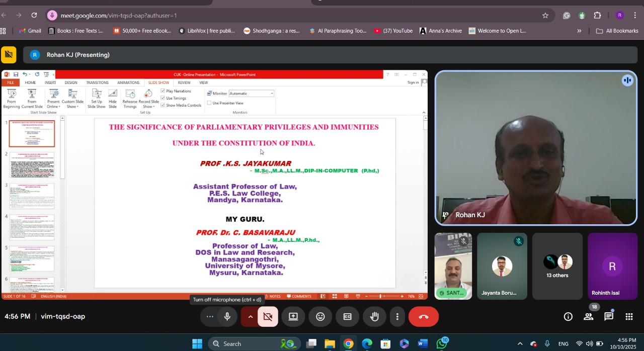Enable Use Presenter View

click(209, 103)
